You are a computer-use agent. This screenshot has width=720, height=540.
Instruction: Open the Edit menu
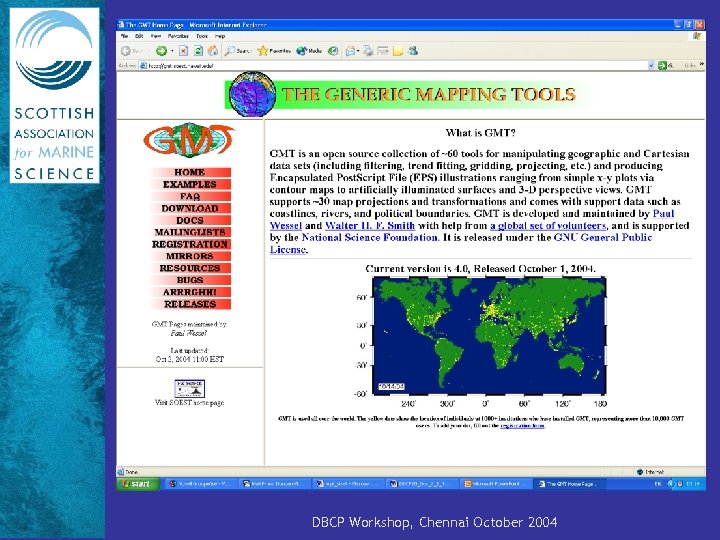139,36
